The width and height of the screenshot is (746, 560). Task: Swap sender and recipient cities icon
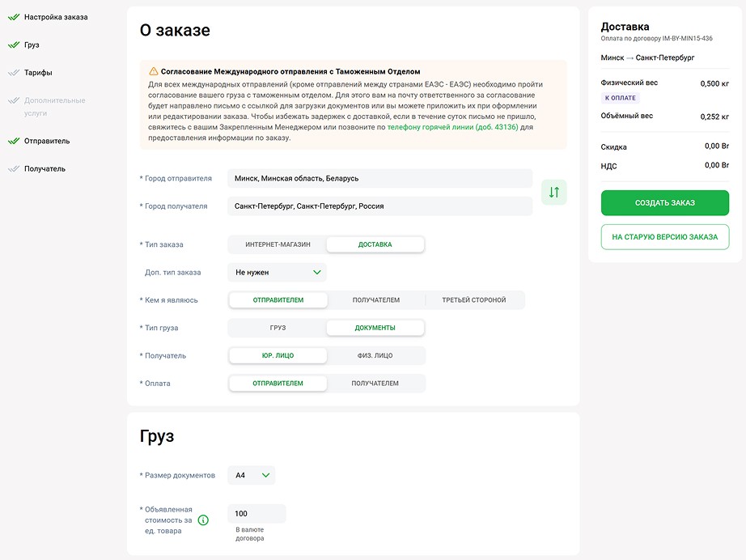click(553, 193)
